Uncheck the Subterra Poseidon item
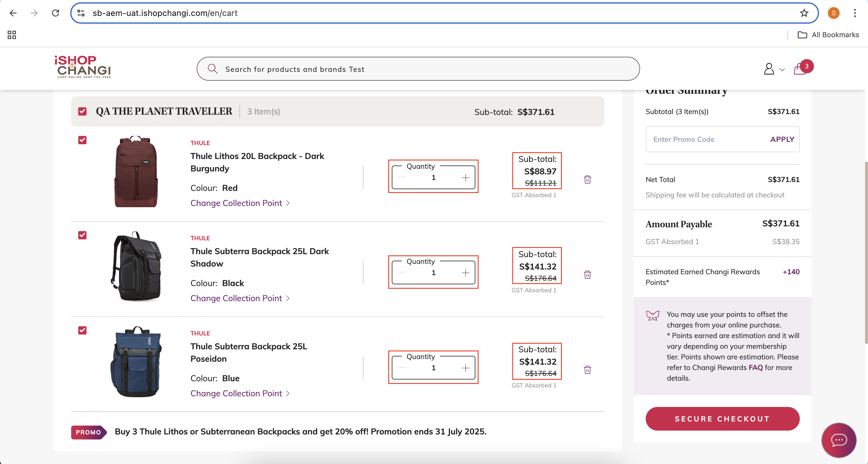This screenshot has height=464, width=868. click(82, 330)
